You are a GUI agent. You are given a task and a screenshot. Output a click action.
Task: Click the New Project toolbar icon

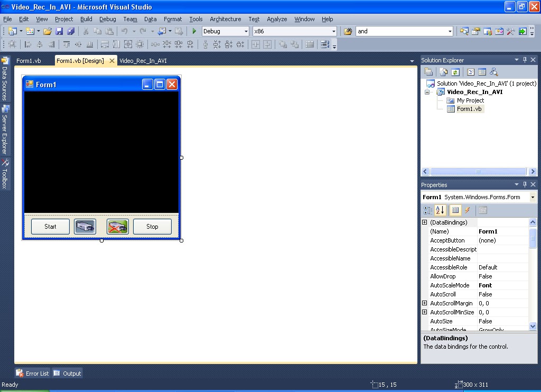click(12, 31)
